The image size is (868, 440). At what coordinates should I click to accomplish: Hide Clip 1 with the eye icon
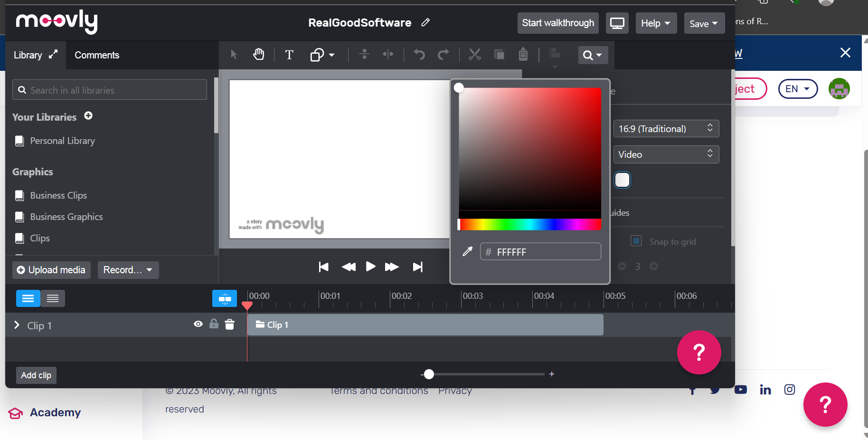click(x=198, y=324)
